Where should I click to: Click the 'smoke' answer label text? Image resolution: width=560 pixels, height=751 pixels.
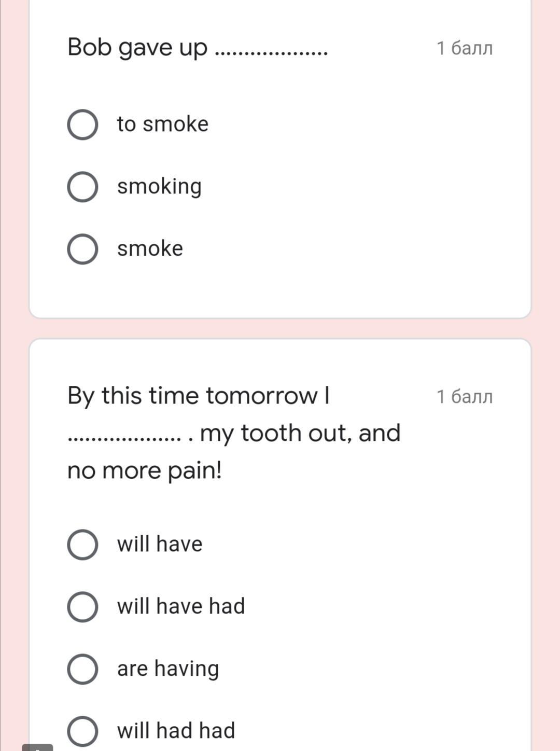tap(150, 249)
